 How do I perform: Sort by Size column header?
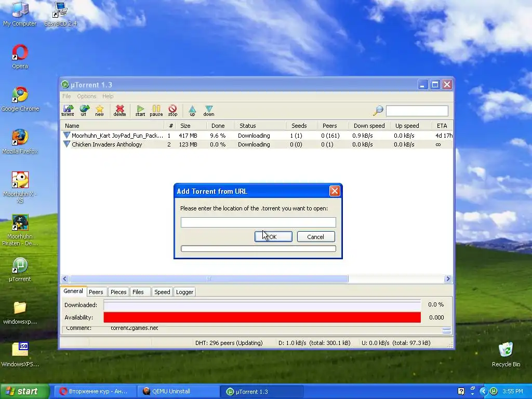pyautogui.click(x=191, y=126)
